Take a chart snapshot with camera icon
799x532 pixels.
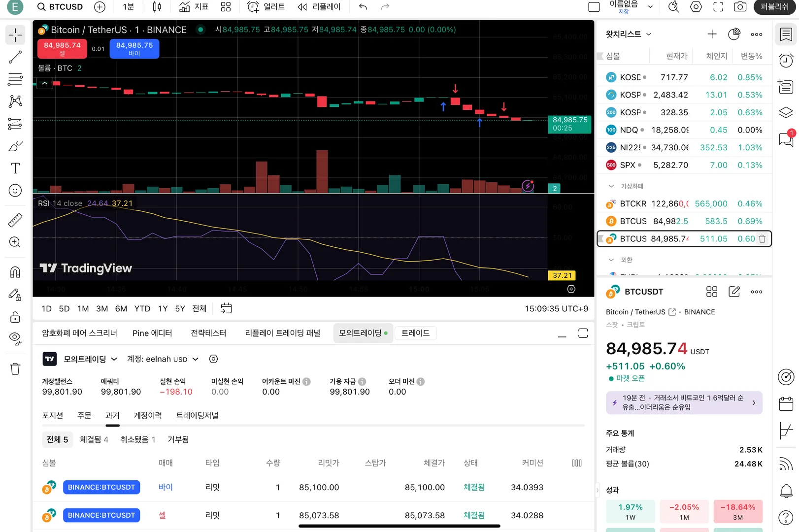(740, 7)
